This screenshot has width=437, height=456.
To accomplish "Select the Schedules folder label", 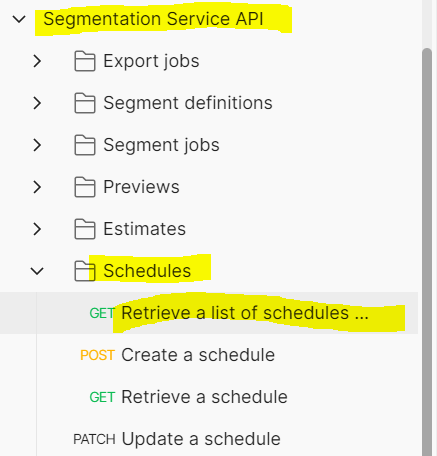I will (147, 271).
